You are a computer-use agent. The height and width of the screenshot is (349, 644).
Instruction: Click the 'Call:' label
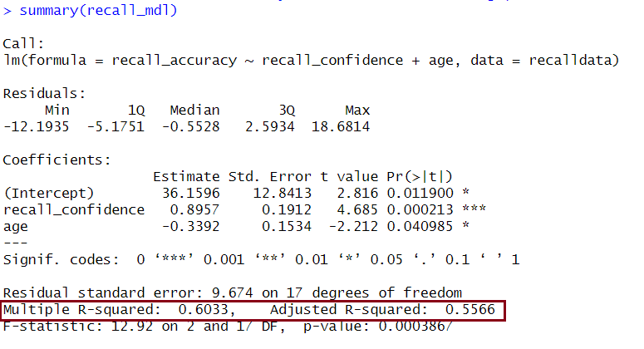click(23, 43)
